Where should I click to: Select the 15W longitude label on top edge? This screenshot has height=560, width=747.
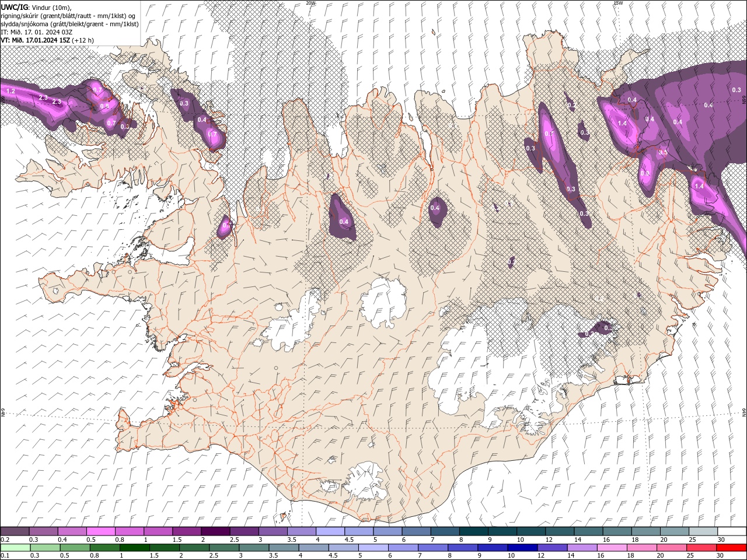click(618, 3)
